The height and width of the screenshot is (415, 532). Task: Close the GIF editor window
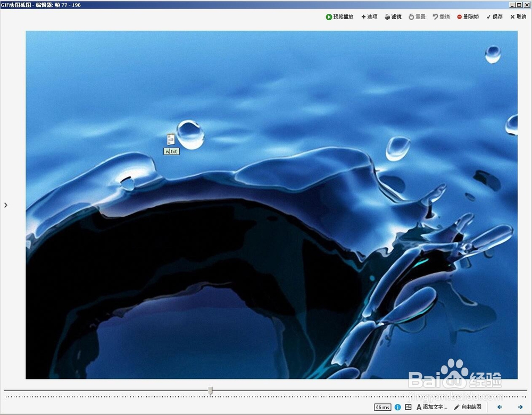click(x=527, y=5)
